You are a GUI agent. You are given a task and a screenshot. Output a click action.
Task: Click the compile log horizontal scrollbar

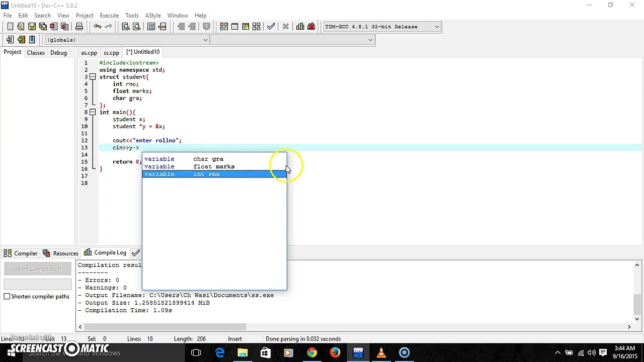click(165, 327)
